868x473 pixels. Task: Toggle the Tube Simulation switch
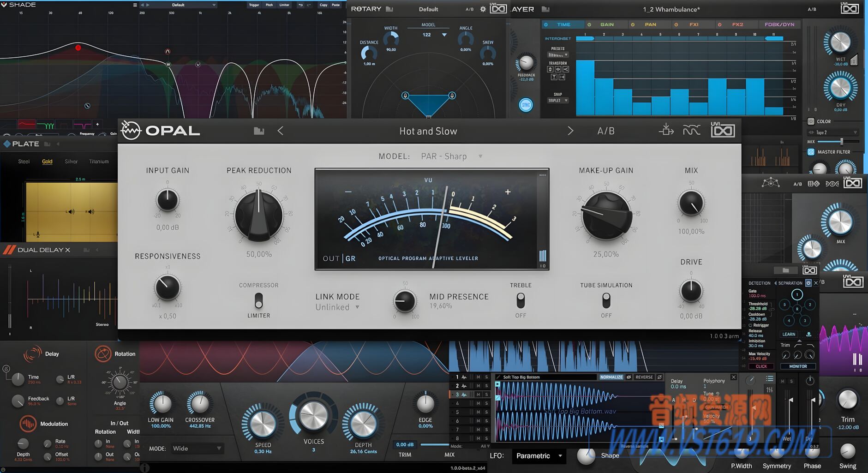pyautogui.click(x=606, y=300)
